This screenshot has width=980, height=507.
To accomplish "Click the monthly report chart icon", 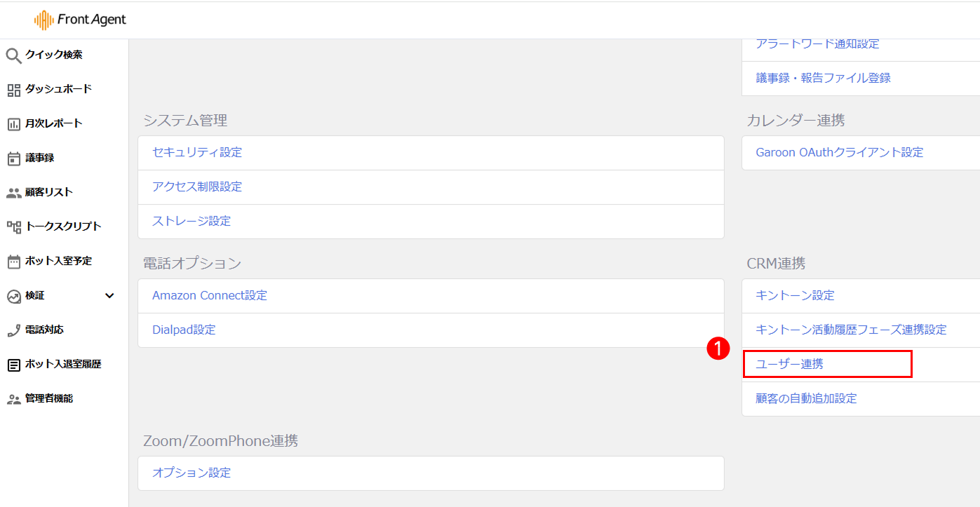I will pyautogui.click(x=14, y=124).
